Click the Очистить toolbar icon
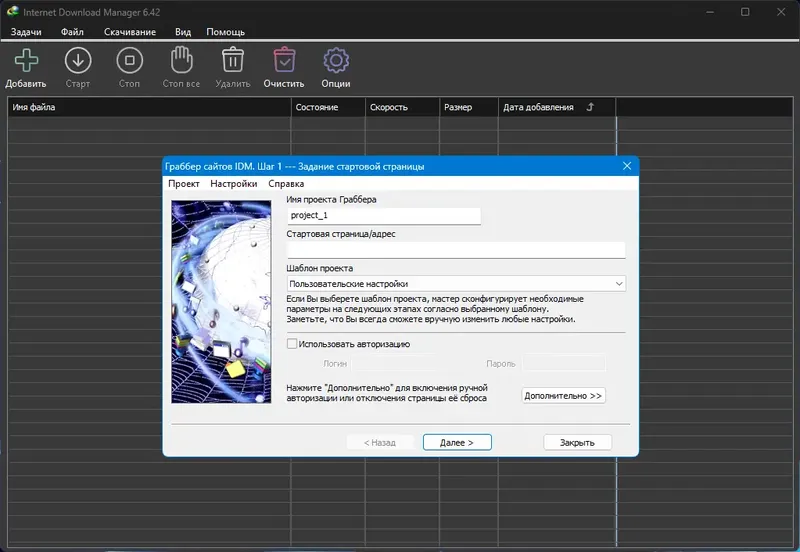800x552 pixels. pos(284,61)
